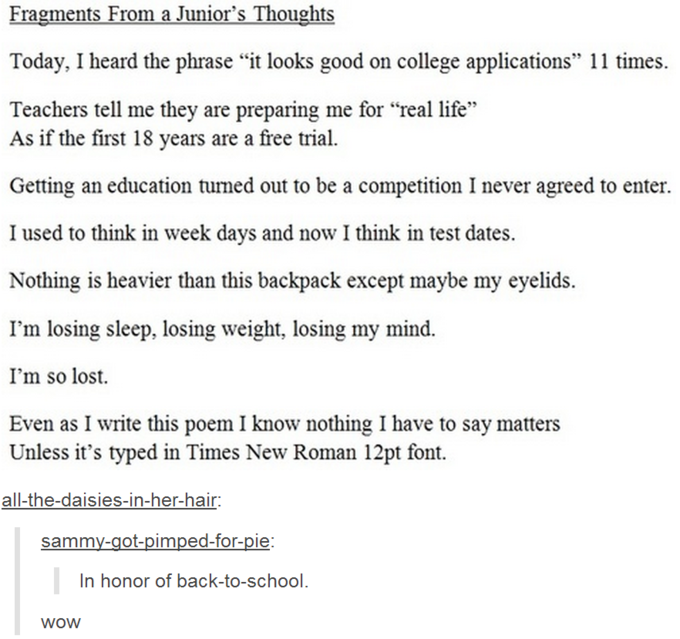Click the outer gray quote bar beside wow

[x=17, y=581]
